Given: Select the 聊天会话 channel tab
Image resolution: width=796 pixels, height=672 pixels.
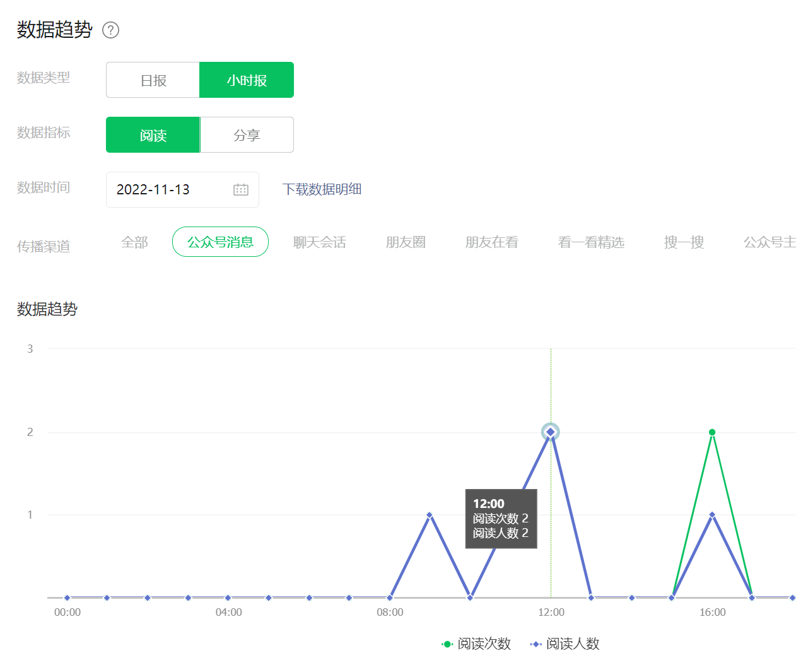Looking at the screenshot, I should (320, 242).
